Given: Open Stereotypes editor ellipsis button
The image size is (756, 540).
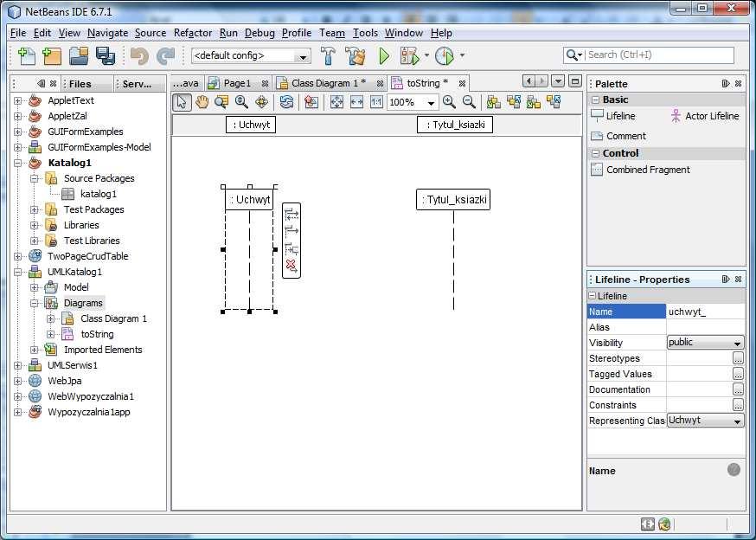Looking at the screenshot, I should (738, 358).
